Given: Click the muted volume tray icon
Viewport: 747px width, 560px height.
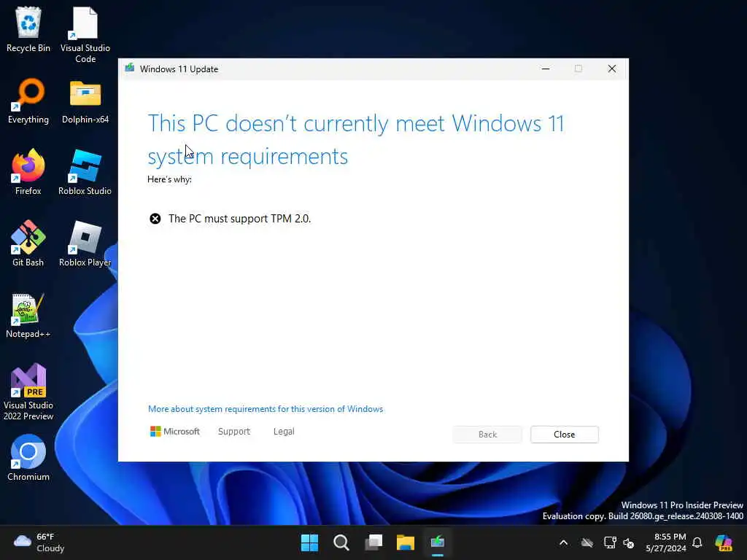Looking at the screenshot, I should coord(629,542).
